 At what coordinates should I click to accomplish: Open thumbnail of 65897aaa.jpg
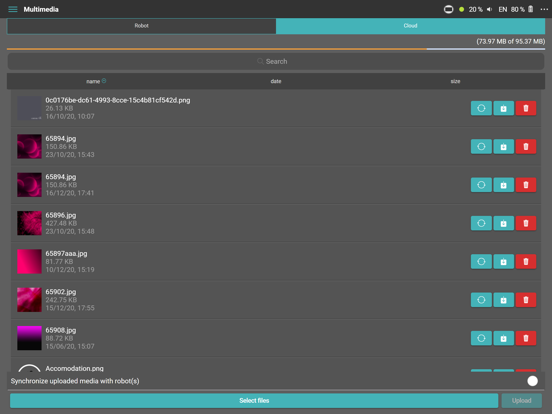click(x=29, y=262)
